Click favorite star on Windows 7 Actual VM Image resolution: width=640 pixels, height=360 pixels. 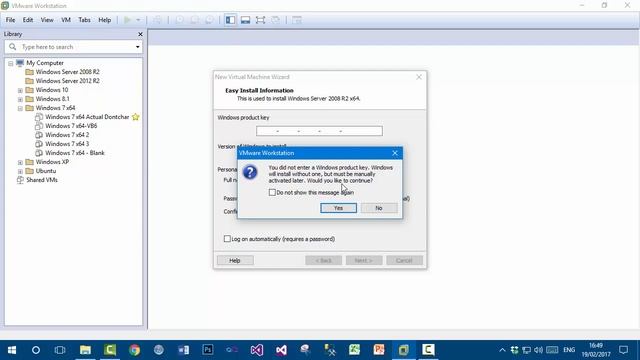click(136, 117)
